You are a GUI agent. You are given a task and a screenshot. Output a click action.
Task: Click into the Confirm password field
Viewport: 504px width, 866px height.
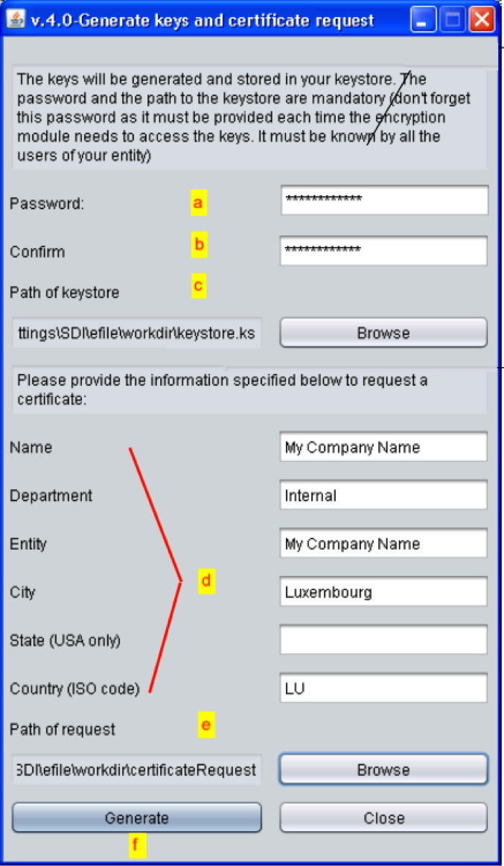(384, 251)
